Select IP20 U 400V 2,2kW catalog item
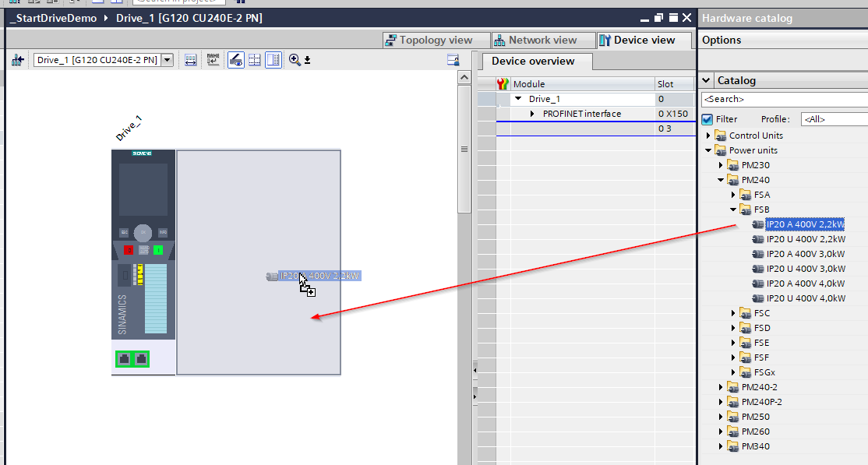Image resolution: width=868 pixels, height=465 pixels. tap(806, 239)
